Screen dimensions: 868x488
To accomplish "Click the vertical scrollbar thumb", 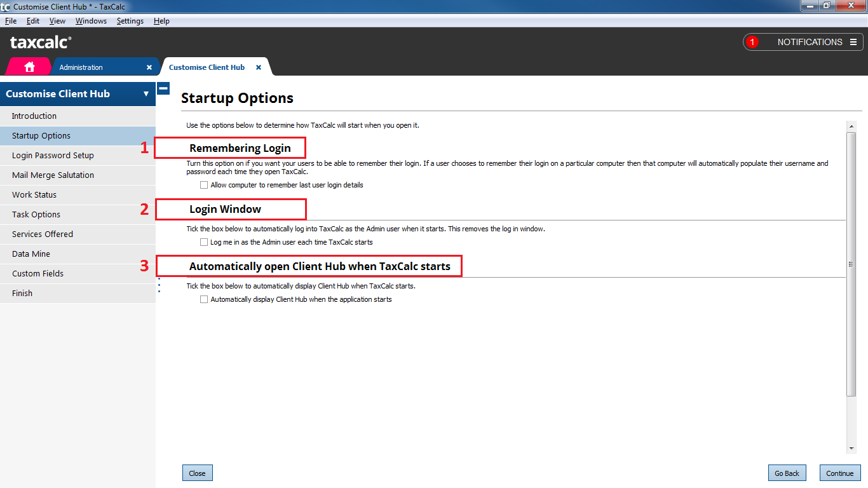I will coord(851,264).
